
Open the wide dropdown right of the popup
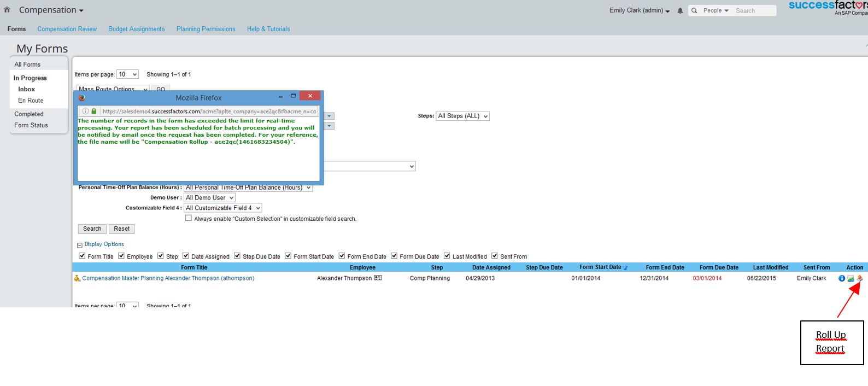[x=370, y=166]
